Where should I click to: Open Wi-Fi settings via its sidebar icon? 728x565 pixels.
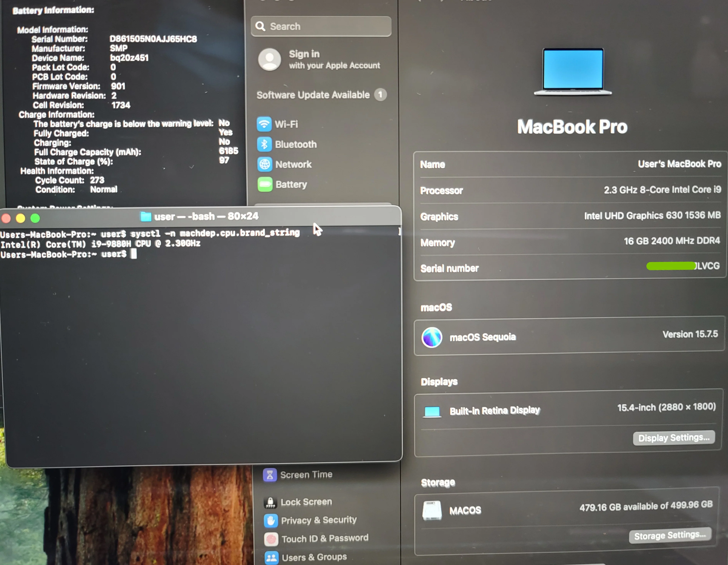pos(264,124)
